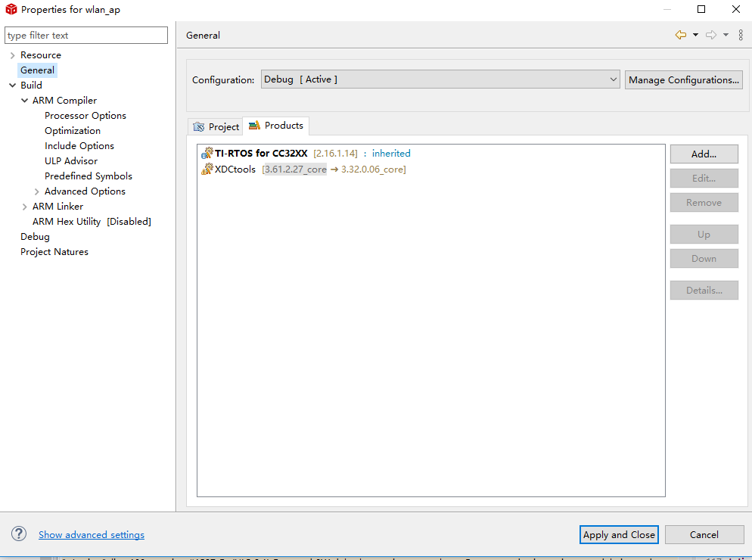Open Show advanced settings link

click(x=91, y=534)
